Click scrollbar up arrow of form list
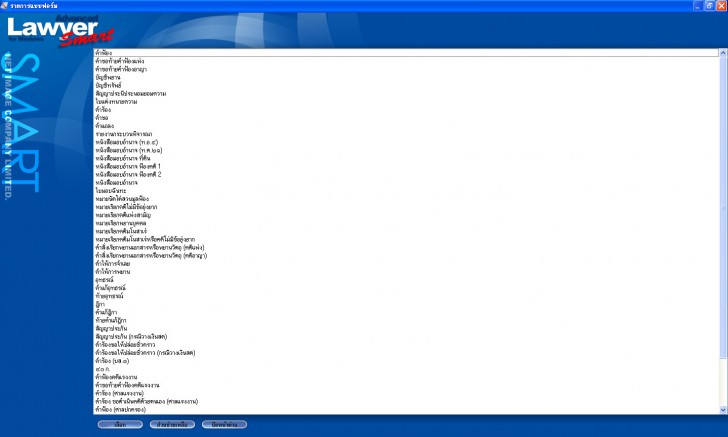This screenshot has height=437, width=728. (x=723, y=53)
